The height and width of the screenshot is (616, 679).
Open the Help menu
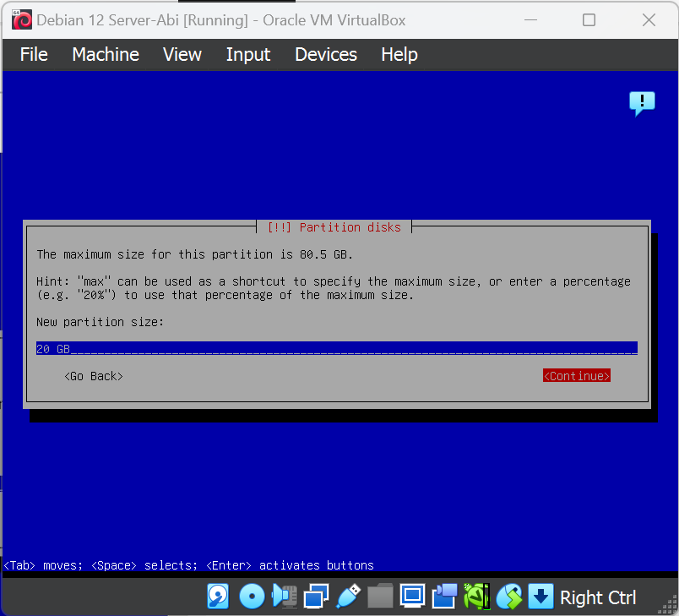pos(399,55)
